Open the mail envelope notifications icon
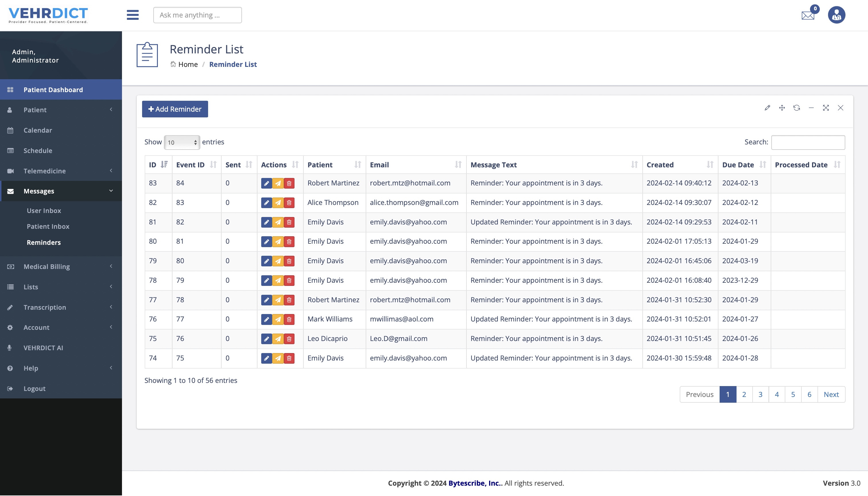Viewport: 868px width, 496px height. pos(808,15)
